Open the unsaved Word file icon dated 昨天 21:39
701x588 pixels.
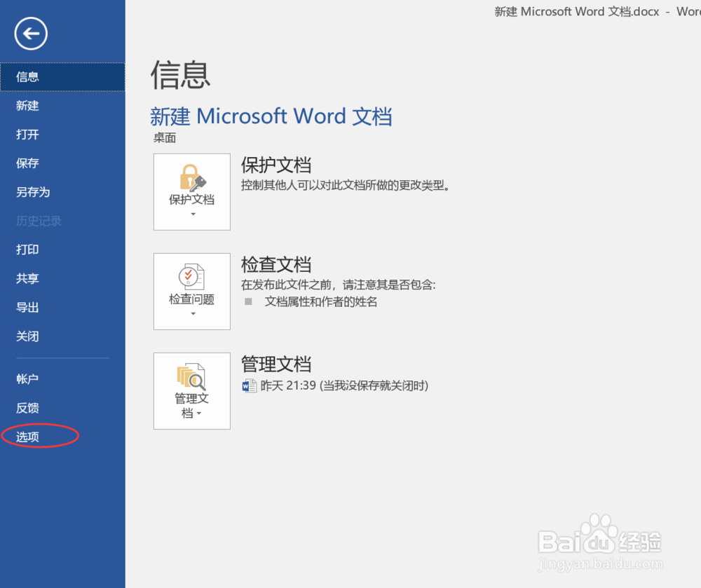coord(249,385)
